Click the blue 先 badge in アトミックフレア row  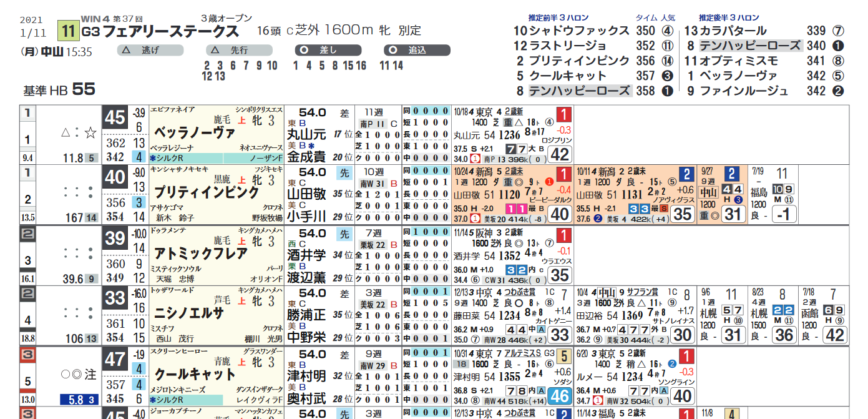tap(344, 235)
